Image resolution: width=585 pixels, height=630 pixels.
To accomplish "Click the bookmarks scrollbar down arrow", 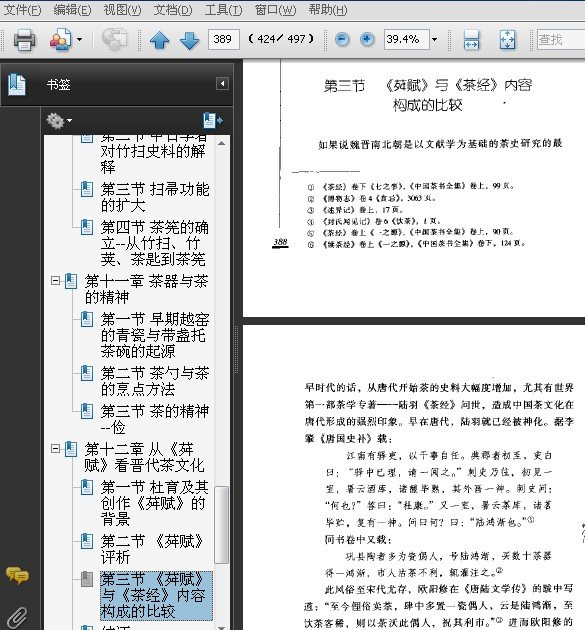I will (221, 627).
